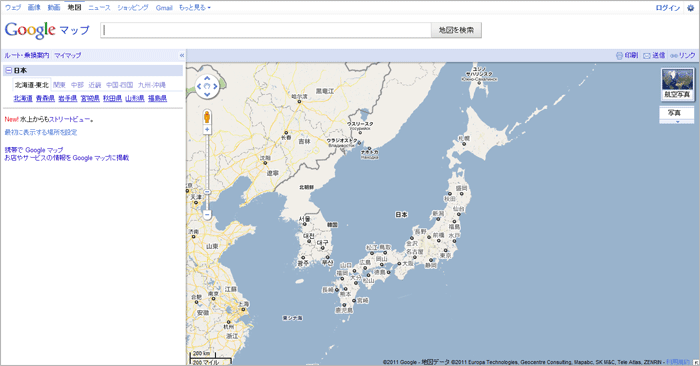Switch to 航空写真 satellite view
The width and height of the screenshot is (700, 366).
(x=677, y=84)
